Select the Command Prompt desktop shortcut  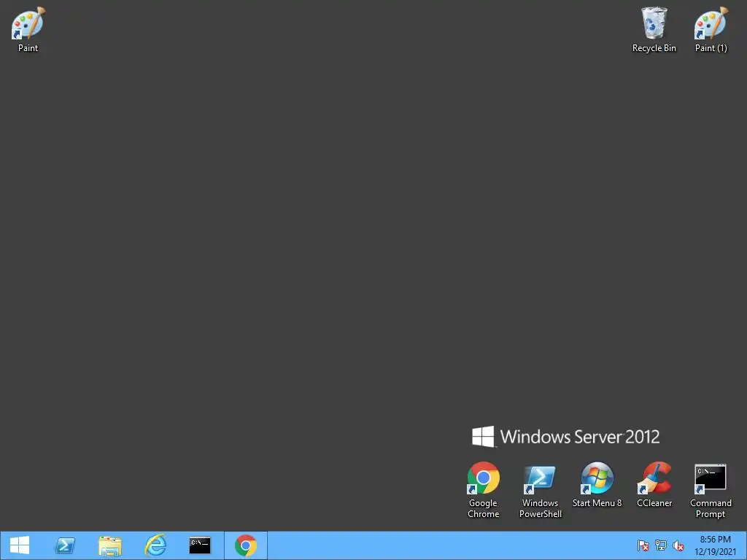[711, 490]
